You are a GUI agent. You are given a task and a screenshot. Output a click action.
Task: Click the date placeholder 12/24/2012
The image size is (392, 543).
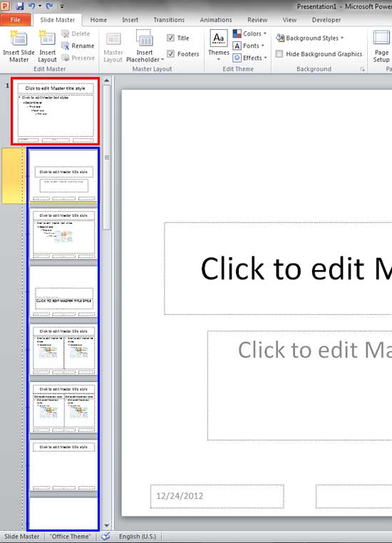[217, 496]
